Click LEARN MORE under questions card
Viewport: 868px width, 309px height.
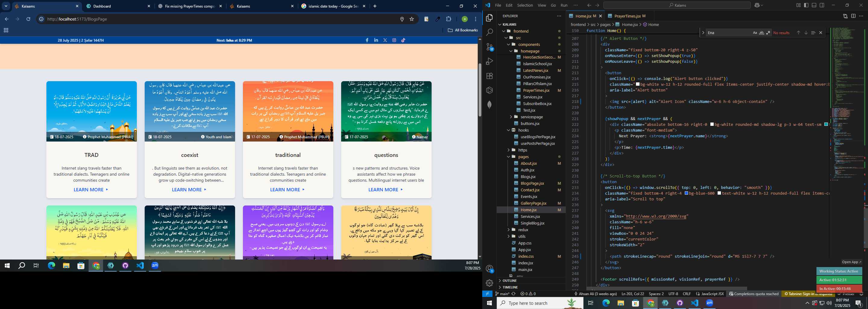(x=386, y=190)
